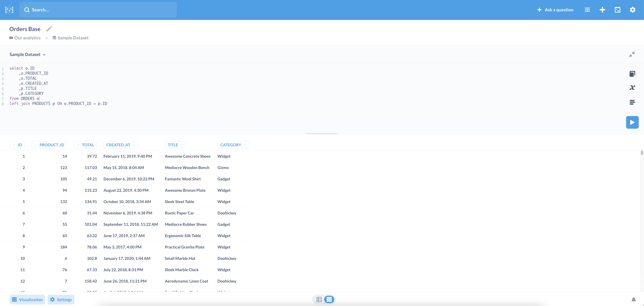
Task: Run the SQL query with the play button
Action: coord(632,122)
